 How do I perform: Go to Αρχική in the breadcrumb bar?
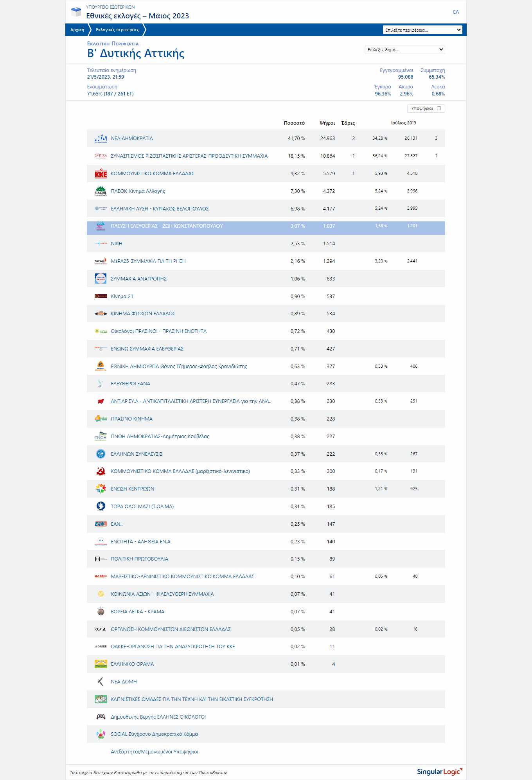click(x=77, y=30)
